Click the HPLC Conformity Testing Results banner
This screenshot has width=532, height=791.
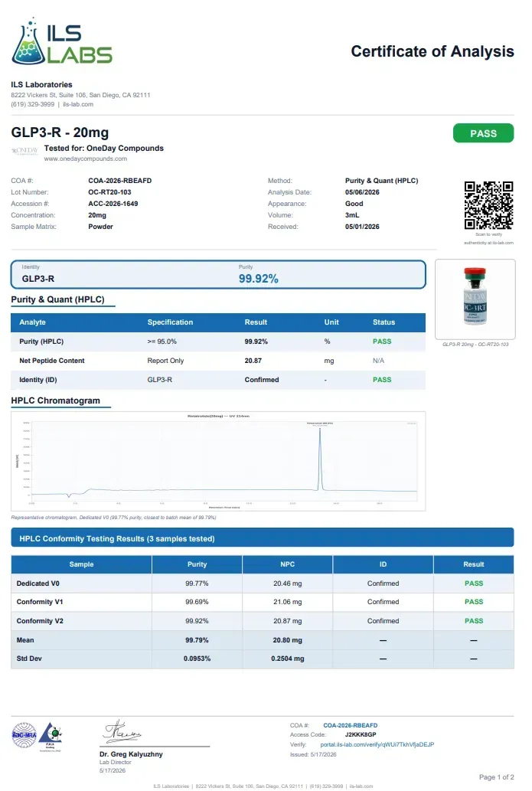[x=263, y=538]
